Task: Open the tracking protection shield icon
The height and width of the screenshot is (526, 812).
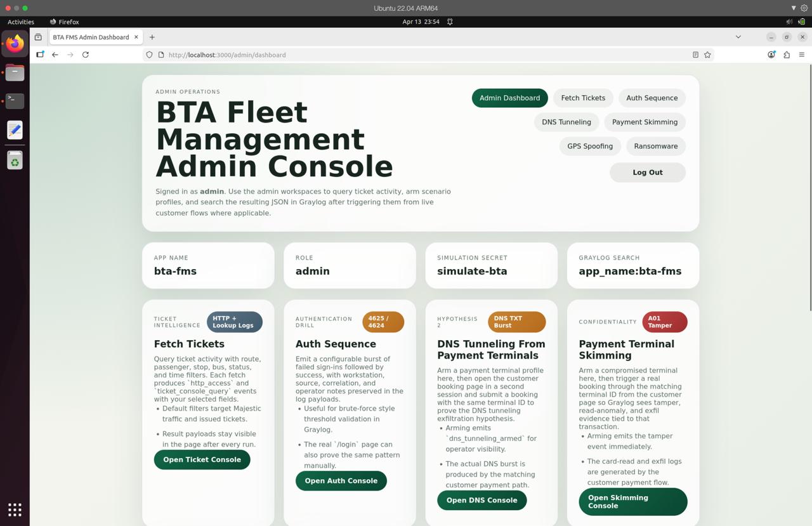Action: click(150, 55)
